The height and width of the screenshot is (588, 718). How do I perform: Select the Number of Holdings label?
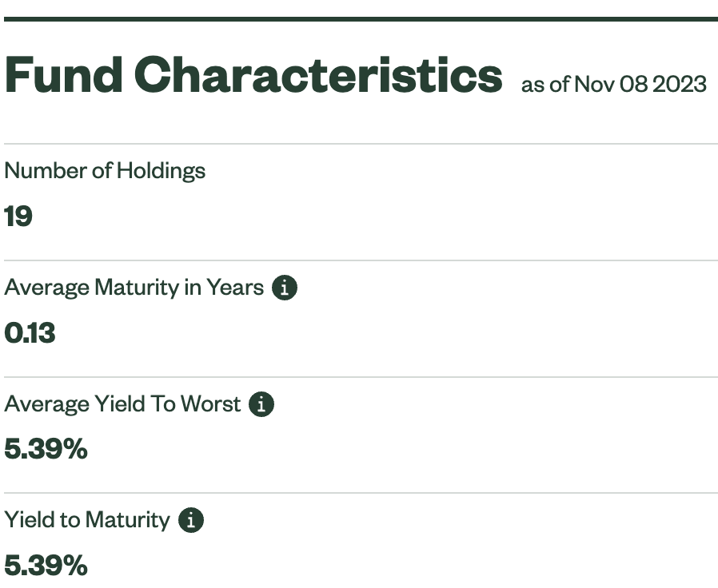click(x=105, y=170)
